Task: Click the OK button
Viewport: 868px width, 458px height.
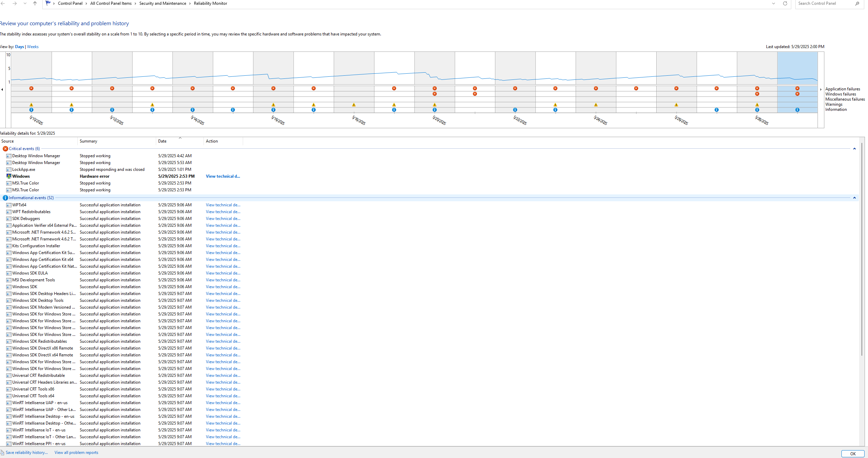Action: [x=853, y=454]
